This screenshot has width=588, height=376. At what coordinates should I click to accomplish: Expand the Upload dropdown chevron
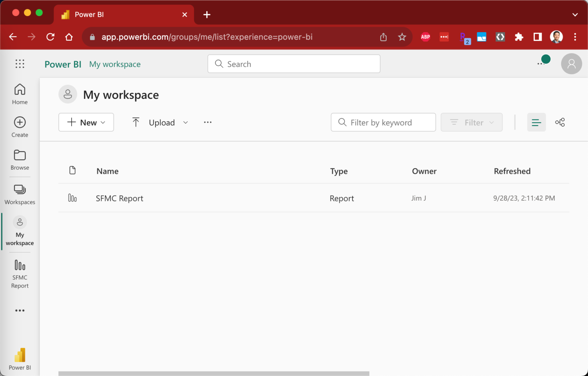186,122
